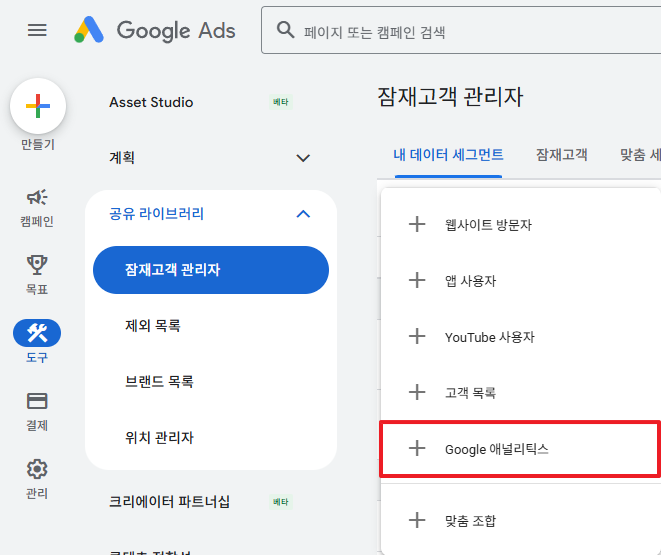Switch to 잠재고객 tab
The height and width of the screenshot is (555, 661).
click(562, 155)
